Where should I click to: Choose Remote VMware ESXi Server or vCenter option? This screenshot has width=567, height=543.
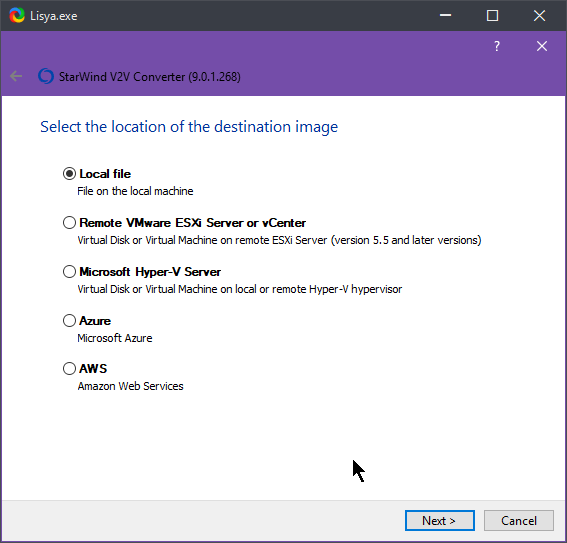point(69,223)
